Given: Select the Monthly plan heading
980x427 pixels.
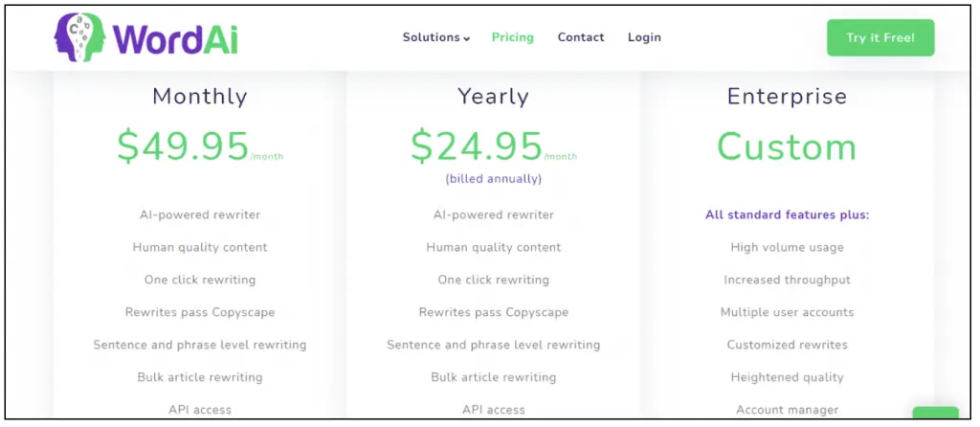Looking at the screenshot, I should point(200,97).
